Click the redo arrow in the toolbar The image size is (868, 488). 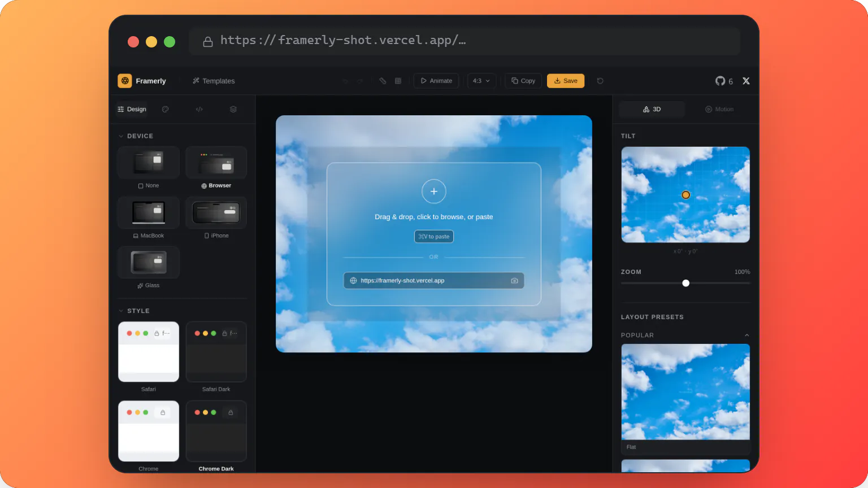point(360,81)
